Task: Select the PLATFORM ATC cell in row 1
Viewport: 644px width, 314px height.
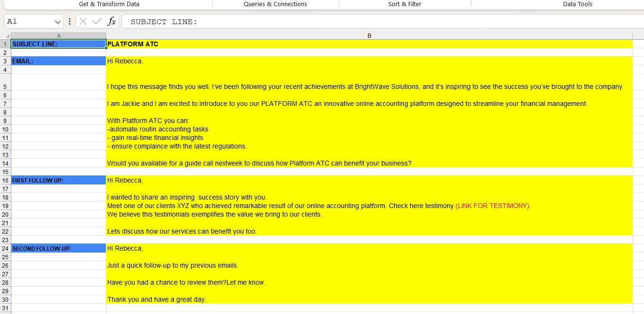Action: click(369, 44)
